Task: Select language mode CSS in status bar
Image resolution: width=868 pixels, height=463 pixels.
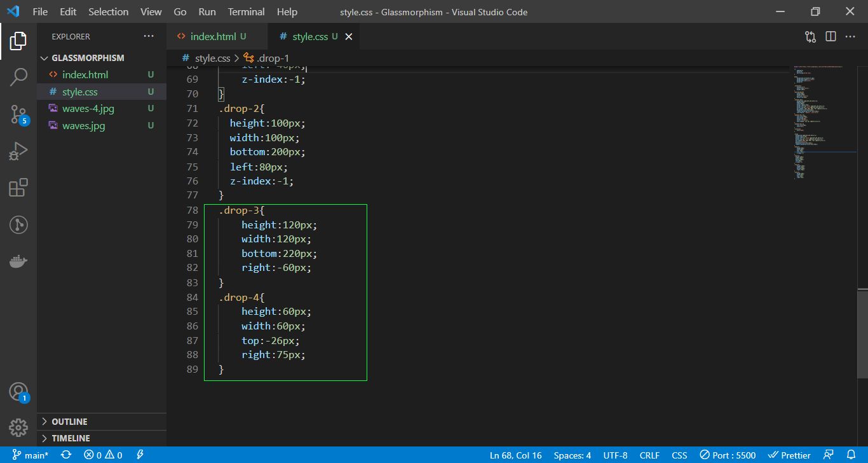Action: pyautogui.click(x=679, y=455)
